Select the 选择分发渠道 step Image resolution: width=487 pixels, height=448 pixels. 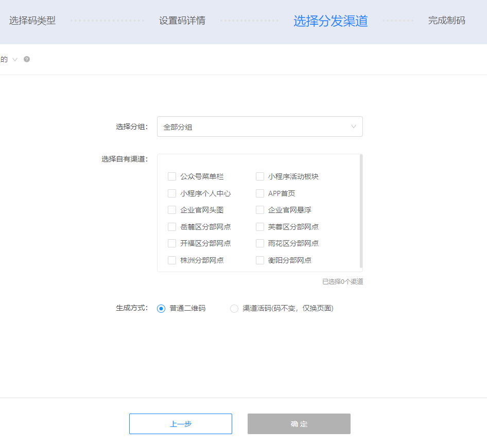pyautogui.click(x=331, y=21)
